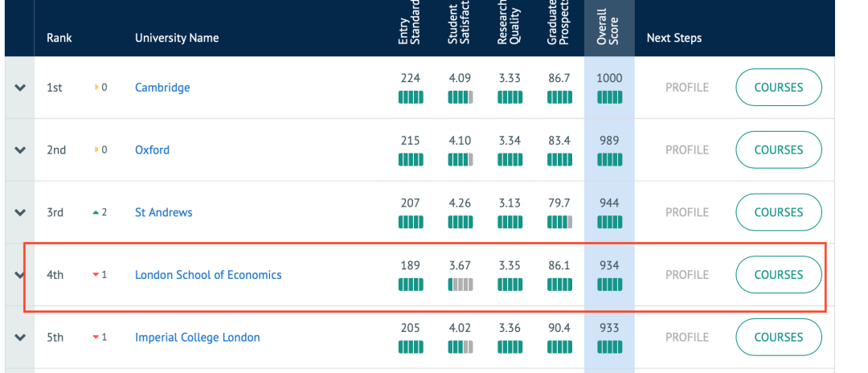The height and width of the screenshot is (373, 868).
Task: Click Imperial's graduate prospects rating bar
Action: pyautogui.click(x=559, y=347)
